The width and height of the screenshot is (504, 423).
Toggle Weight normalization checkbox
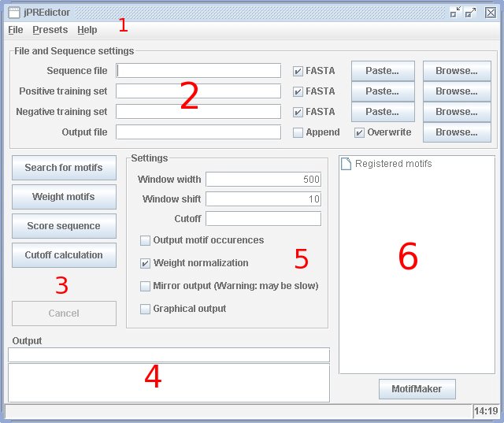pyautogui.click(x=145, y=263)
